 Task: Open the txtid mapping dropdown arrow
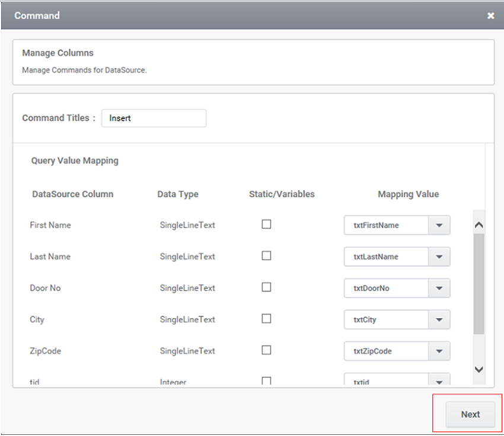[439, 381]
